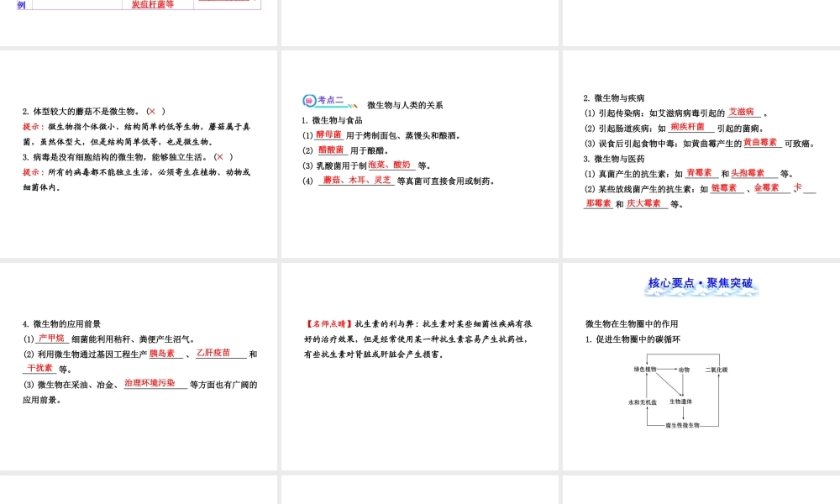
Task: Click the 核心要点·聚焦突破 banner title
Action: pyautogui.click(x=701, y=283)
